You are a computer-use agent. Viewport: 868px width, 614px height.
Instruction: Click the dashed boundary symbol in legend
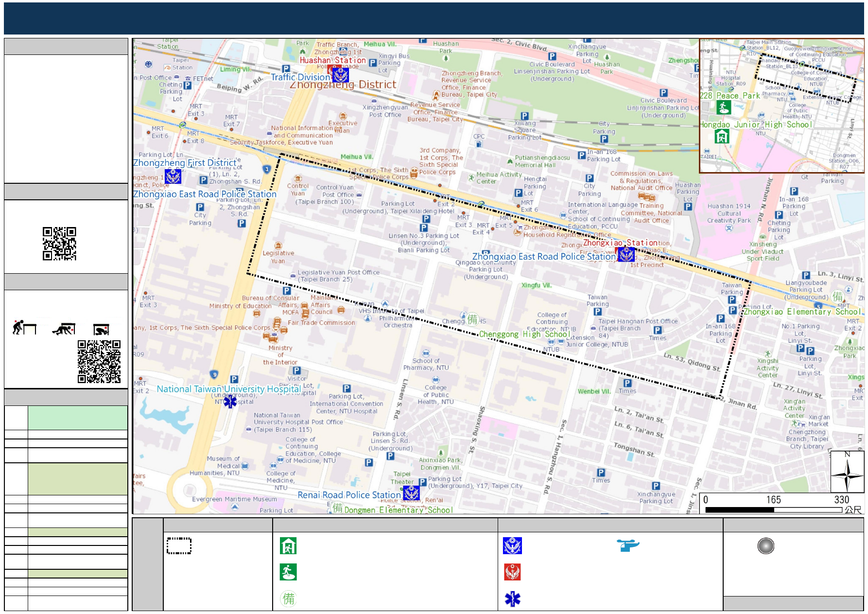tap(179, 545)
